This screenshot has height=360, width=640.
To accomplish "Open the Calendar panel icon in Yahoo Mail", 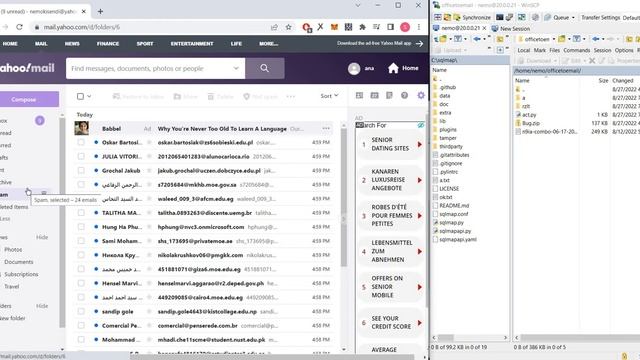I will coord(374,95).
